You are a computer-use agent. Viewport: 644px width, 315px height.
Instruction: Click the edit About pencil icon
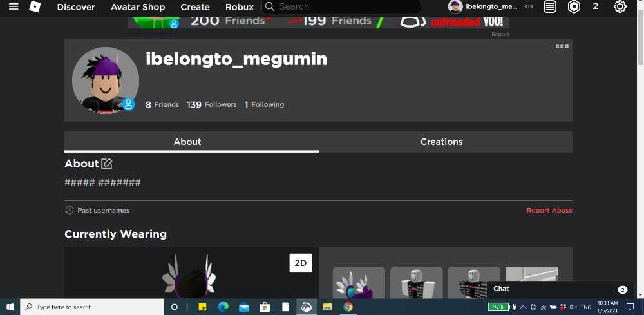[107, 164]
